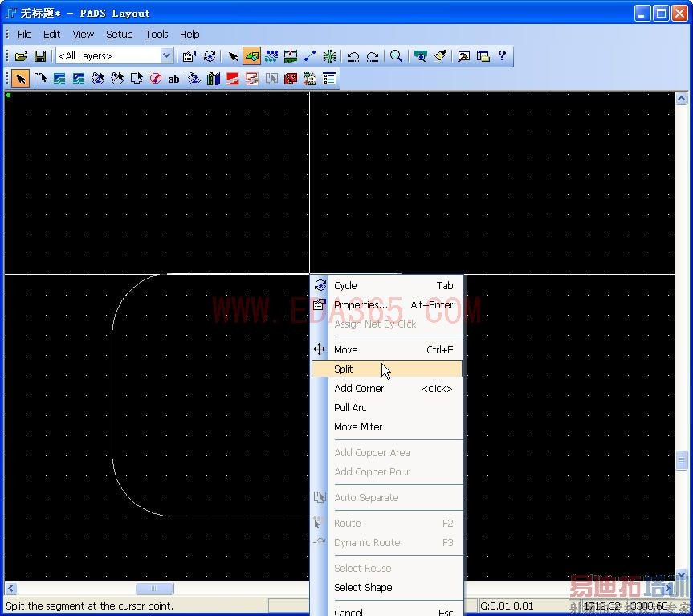The height and width of the screenshot is (616, 693).
Task: Click the question mark Help icon
Action: tap(502, 55)
